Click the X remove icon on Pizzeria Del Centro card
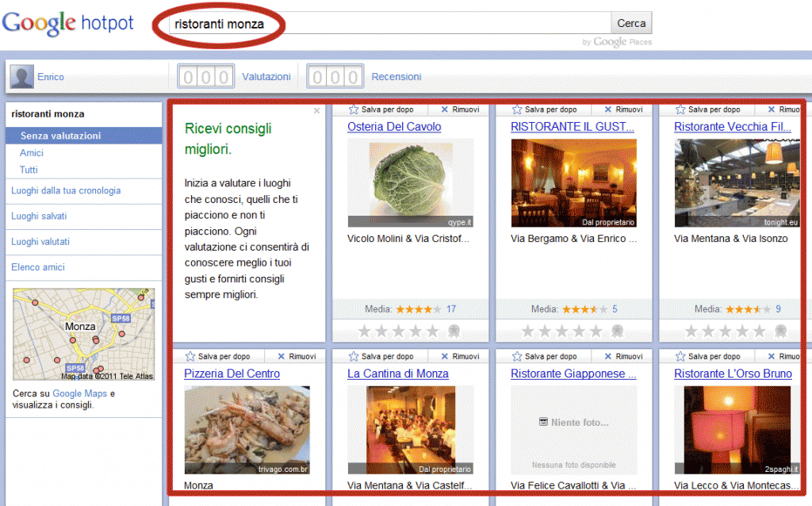Viewport: 812px width, 506px height. tap(282, 356)
